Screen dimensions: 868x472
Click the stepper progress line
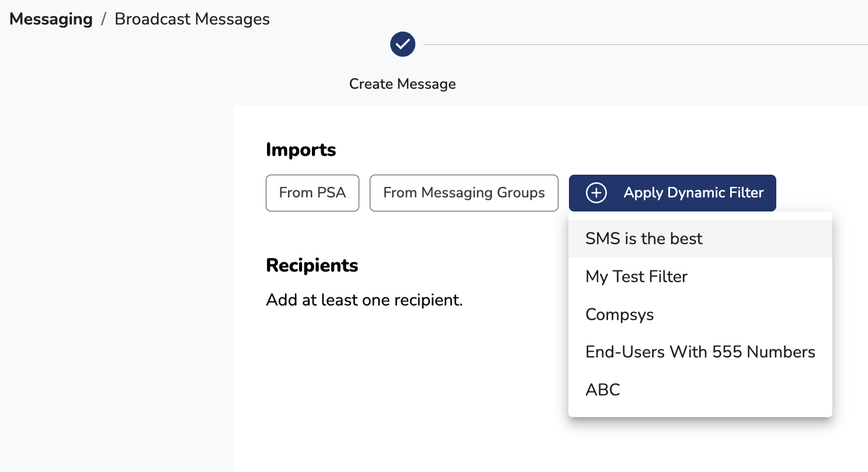(x=643, y=44)
